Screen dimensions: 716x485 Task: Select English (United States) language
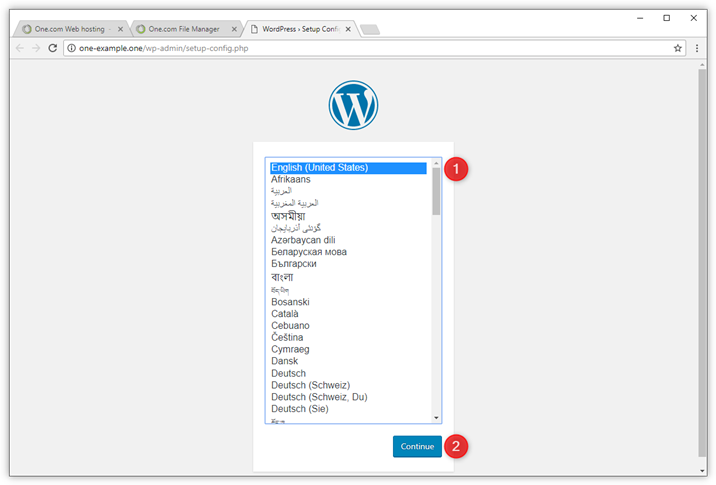point(348,168)
